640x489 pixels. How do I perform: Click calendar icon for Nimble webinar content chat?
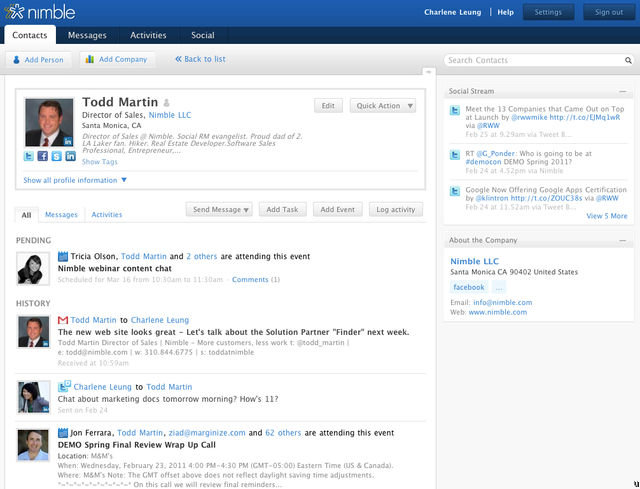click(62, 256)
